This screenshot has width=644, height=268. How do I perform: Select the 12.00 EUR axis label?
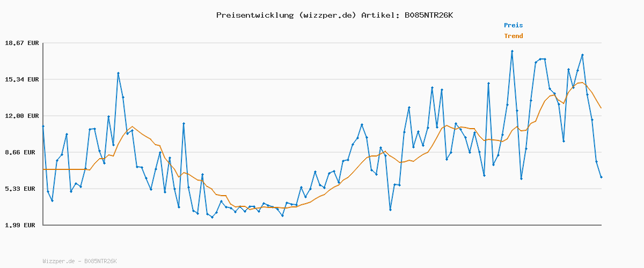pyautogui.click(x=22, y=116)
